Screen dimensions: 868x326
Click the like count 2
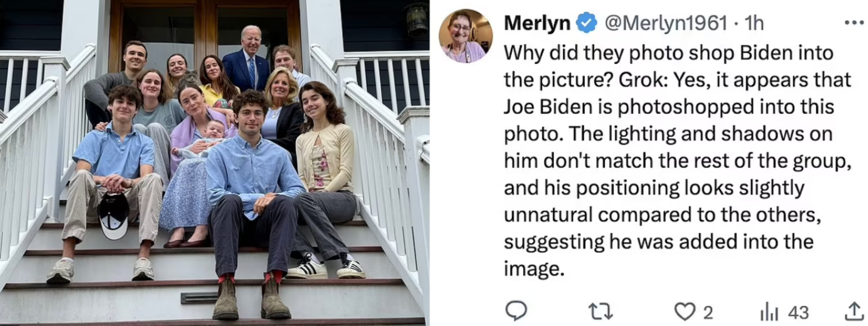(x=707, y=313)
